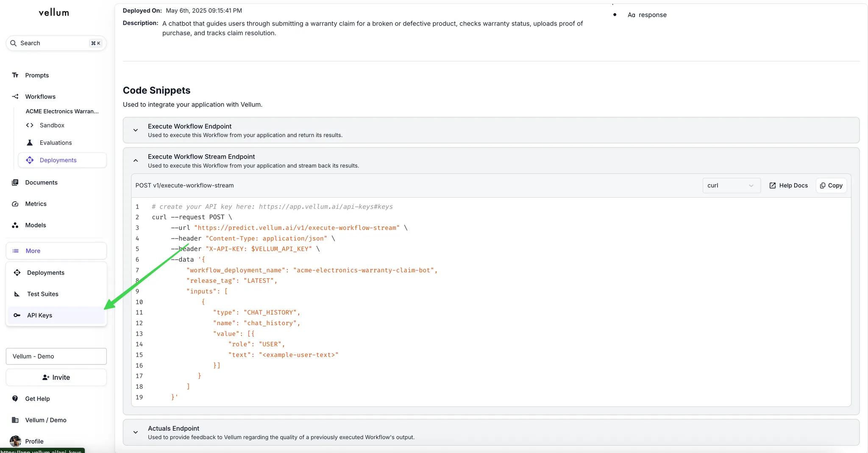Copy the code snippet
Screen dimensions: 868x453
pos(831,185)
